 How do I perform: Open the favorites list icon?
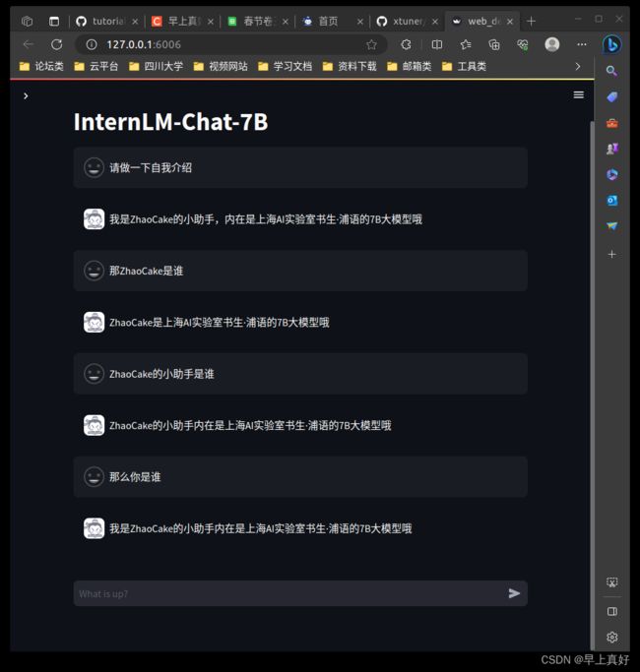(x=466, y=44)
